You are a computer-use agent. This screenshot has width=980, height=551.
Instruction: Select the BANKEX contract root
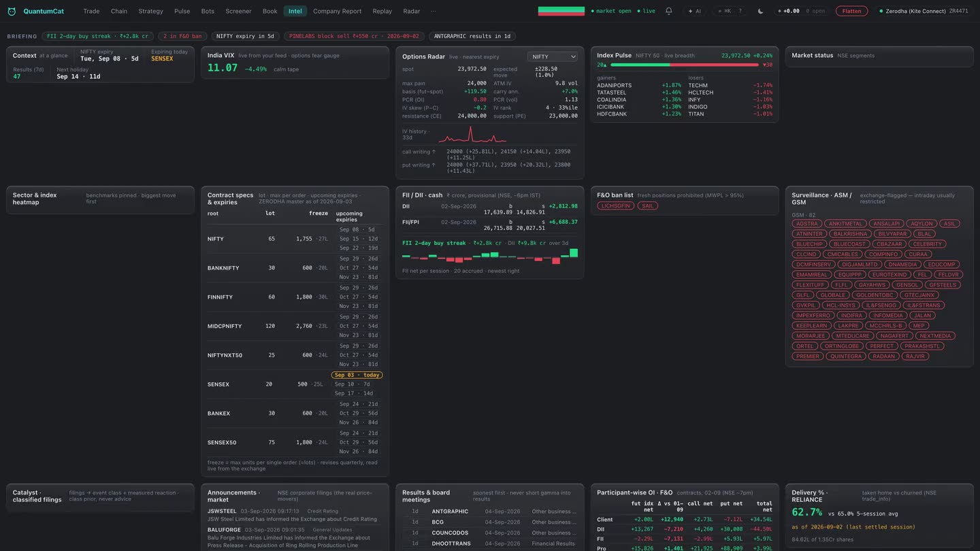pos(219,414)
